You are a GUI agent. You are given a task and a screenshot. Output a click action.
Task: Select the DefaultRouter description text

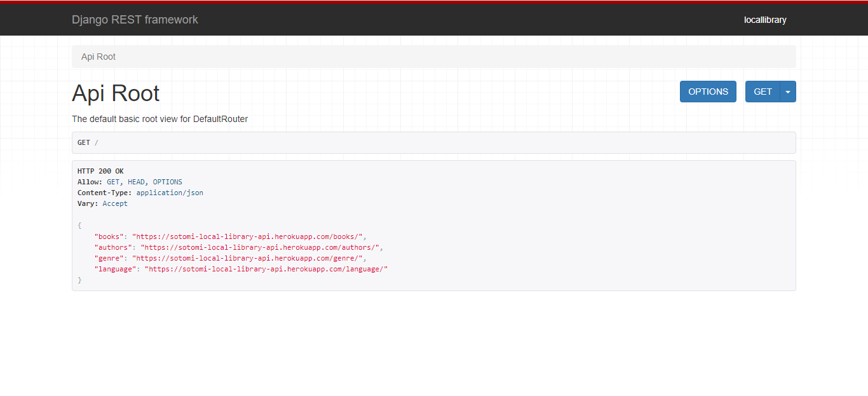159,119
